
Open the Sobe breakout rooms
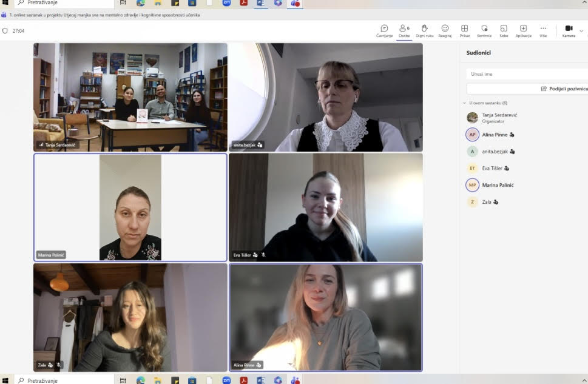pos(504,30)
